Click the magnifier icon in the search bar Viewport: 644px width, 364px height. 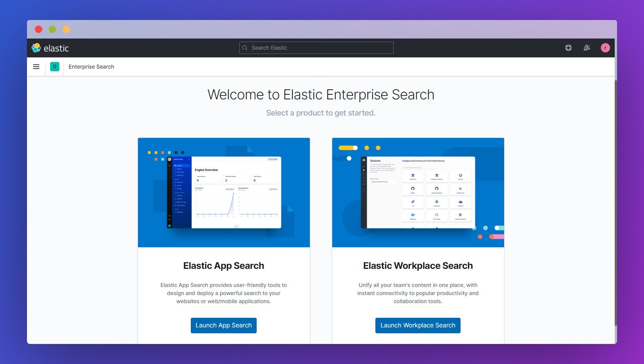tap(245, 48)
